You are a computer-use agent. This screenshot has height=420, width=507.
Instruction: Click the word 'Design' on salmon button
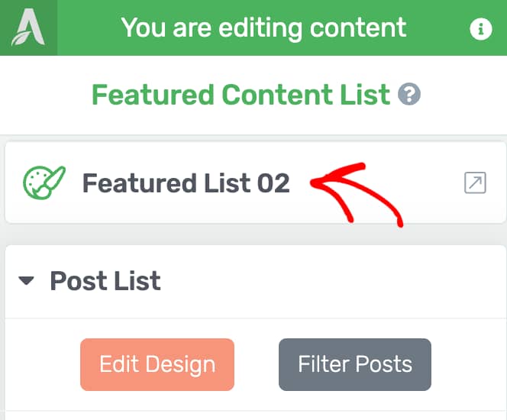point(180,365)
